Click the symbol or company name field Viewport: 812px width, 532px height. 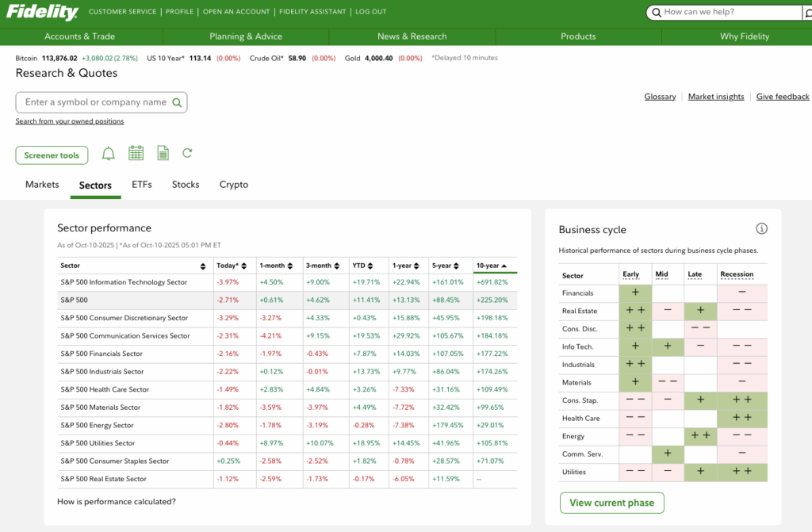click(95, 102)
